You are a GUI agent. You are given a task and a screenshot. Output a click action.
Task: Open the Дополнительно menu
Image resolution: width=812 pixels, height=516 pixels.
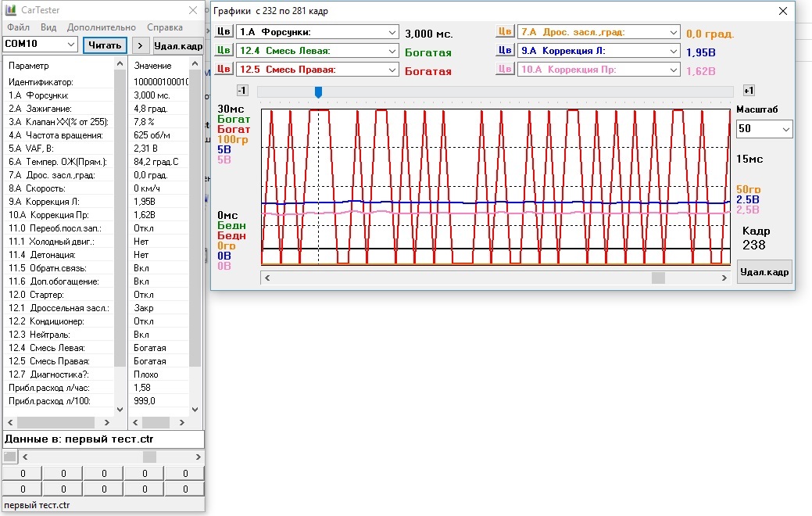coord(102,27)
